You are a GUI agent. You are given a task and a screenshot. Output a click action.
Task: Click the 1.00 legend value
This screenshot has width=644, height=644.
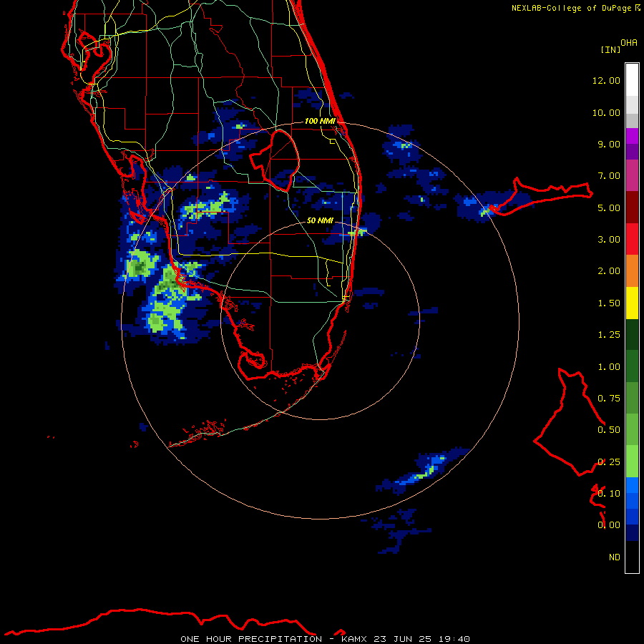pyautogui.click(x=609, y=367)
